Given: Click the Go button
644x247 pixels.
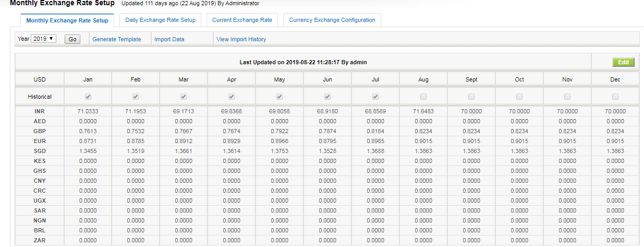Looking at the screenshot, I should point(72,39).
